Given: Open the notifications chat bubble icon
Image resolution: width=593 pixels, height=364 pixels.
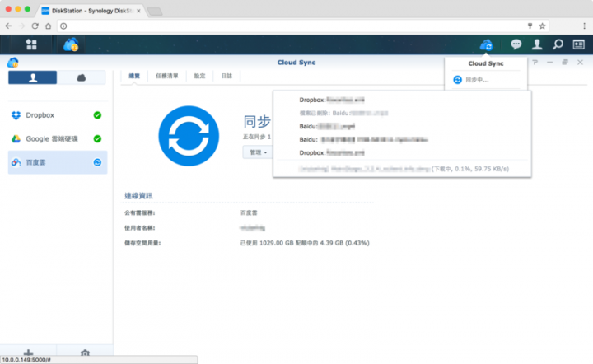Looking at the screenshot, I should (516, 44).
